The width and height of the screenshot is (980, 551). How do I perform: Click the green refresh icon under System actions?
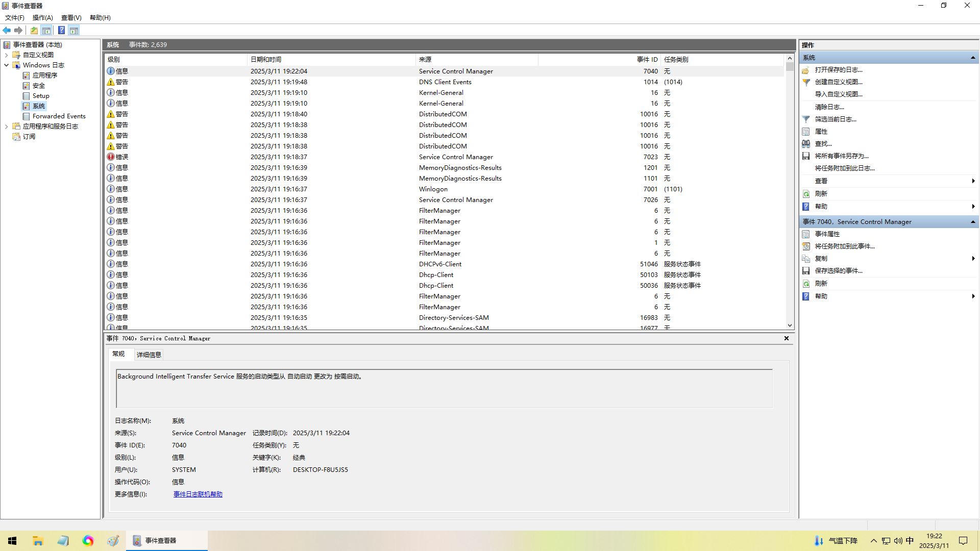(806, 194)
